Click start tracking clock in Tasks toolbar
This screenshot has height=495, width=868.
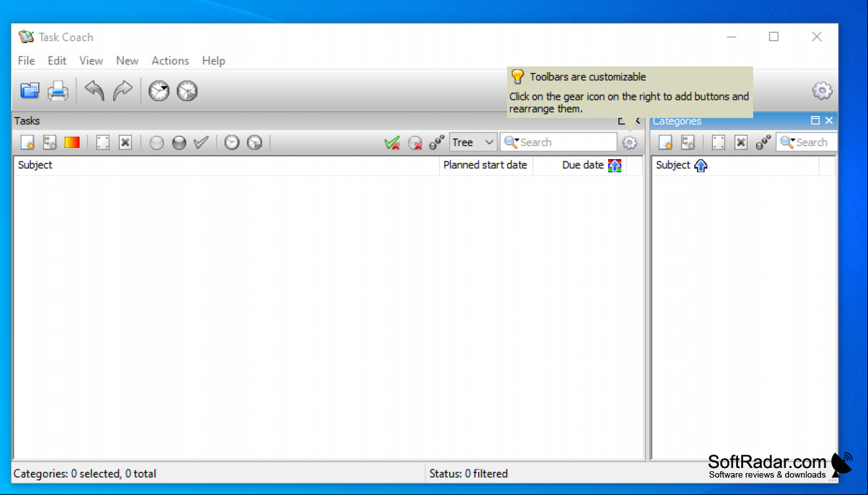(232, 142)
